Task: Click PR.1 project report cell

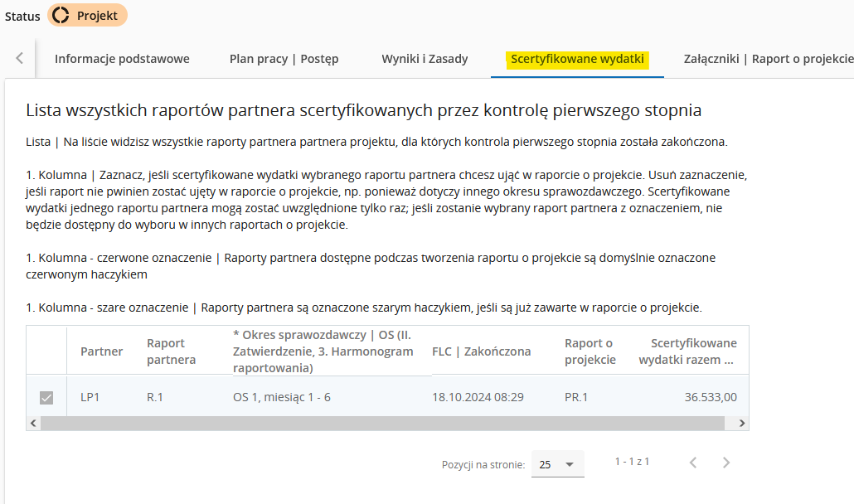Action: coord(576,397)
